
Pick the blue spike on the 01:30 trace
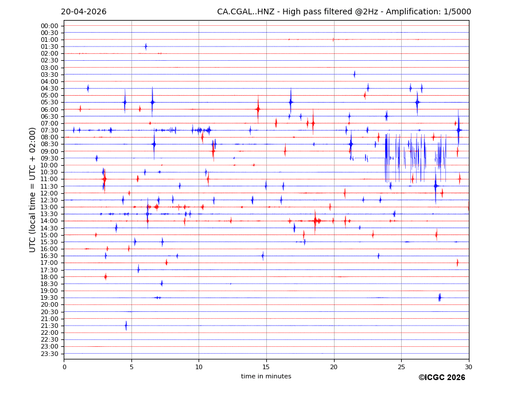(x=146, y=46)
